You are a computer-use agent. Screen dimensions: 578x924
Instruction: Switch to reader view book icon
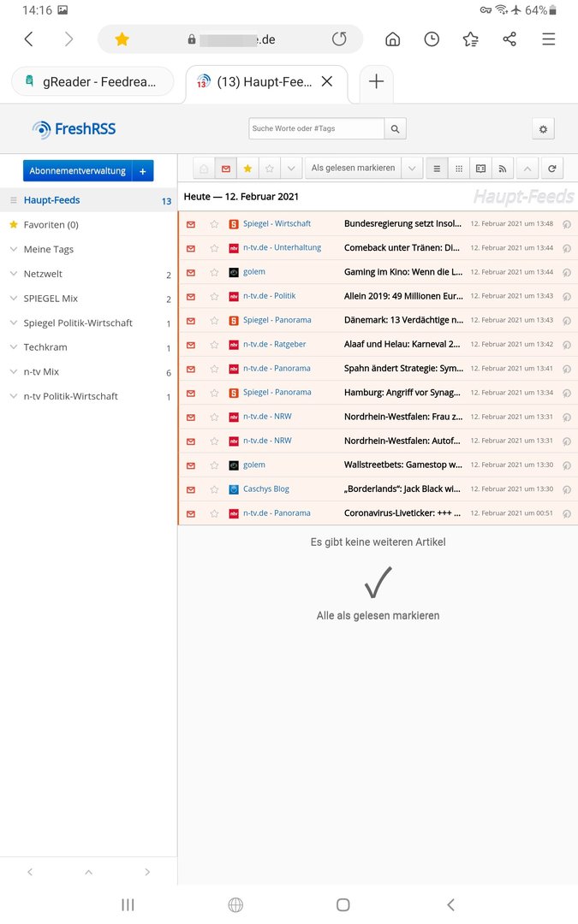tap(480, 169)
